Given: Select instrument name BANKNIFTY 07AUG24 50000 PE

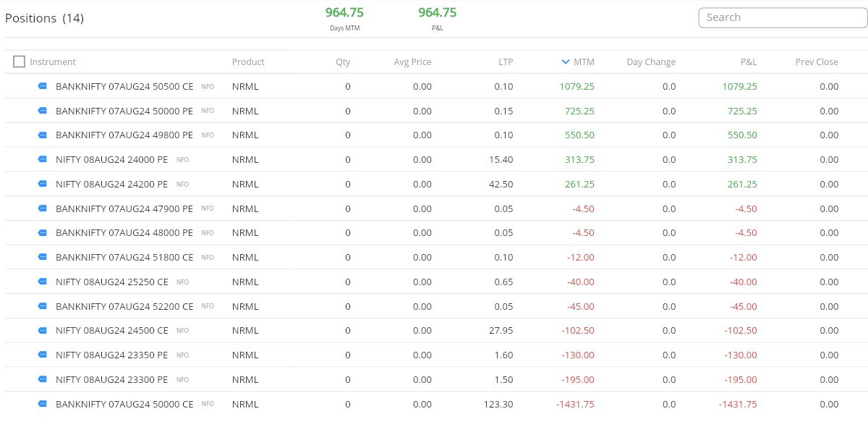Looking at the screenshot, I should pyautogui.click(x=124, y=111).
